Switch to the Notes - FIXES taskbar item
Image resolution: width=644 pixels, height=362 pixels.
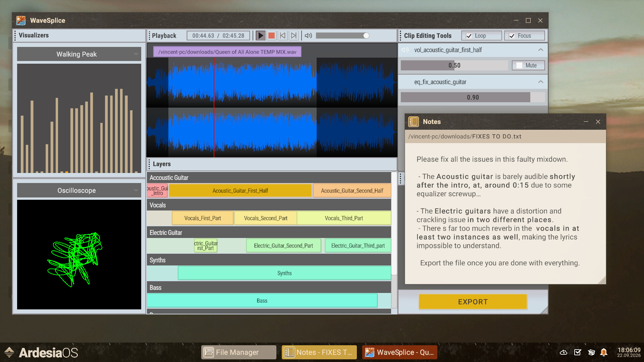(319, 352)
